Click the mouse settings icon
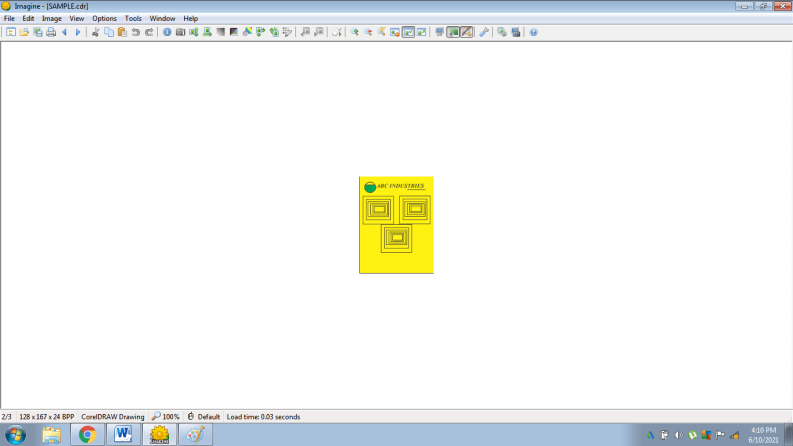This screenshot has height=446, width=793. pyautogui.click(x=336, y=32)
